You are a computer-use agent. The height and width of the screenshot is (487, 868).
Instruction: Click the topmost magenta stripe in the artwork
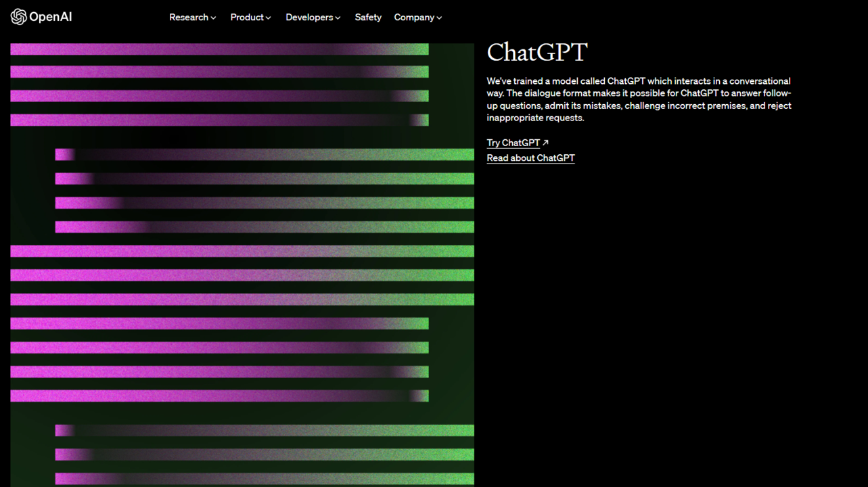pyautogui.click(x=219, y=49)
